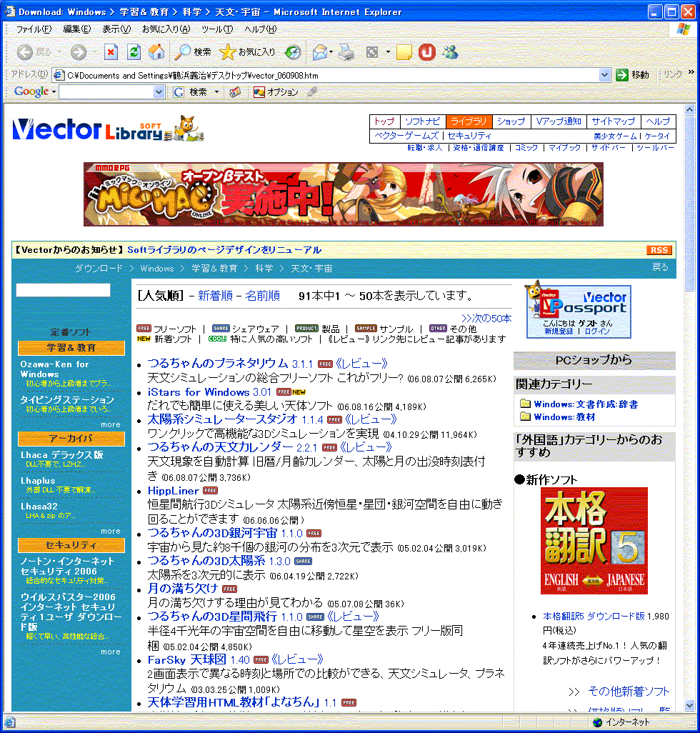Click the Stop loading toolbar icon

(111, 52)
